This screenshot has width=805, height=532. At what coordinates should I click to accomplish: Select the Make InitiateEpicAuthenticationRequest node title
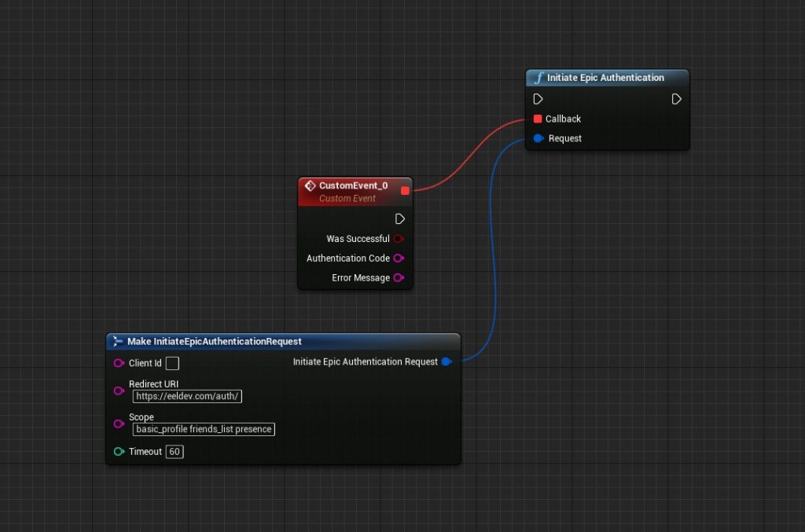pos(214,342)
